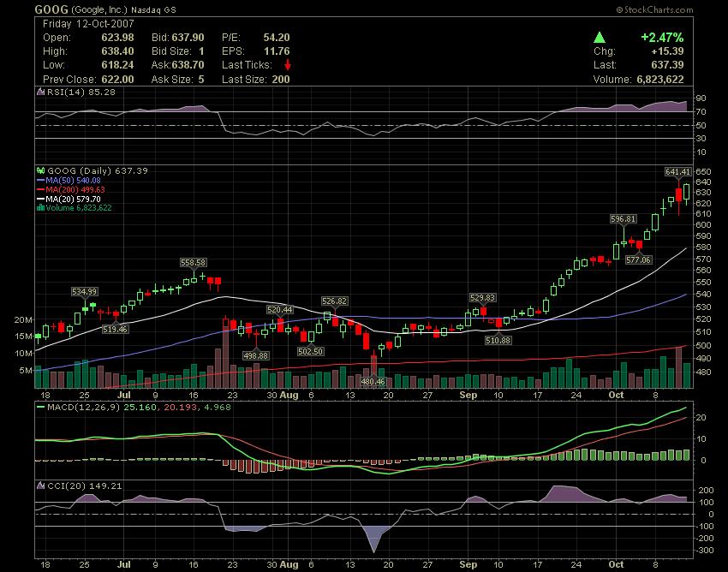Click the 520.44 price tag
The image size is (728, 572).
280,309
